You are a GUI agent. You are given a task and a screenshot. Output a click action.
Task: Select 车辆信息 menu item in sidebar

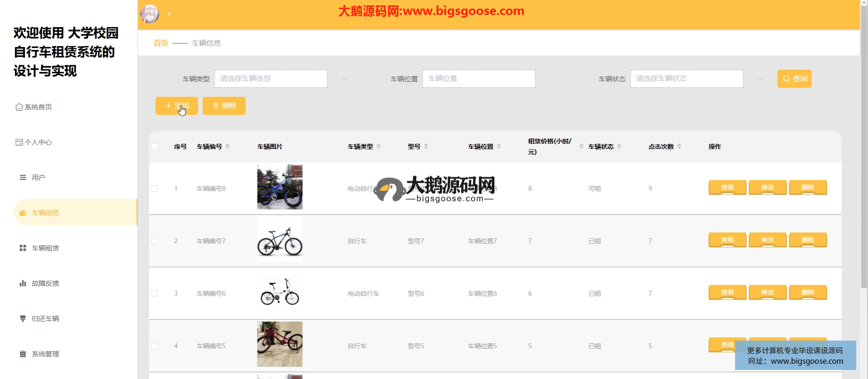(x=45, y=213)
